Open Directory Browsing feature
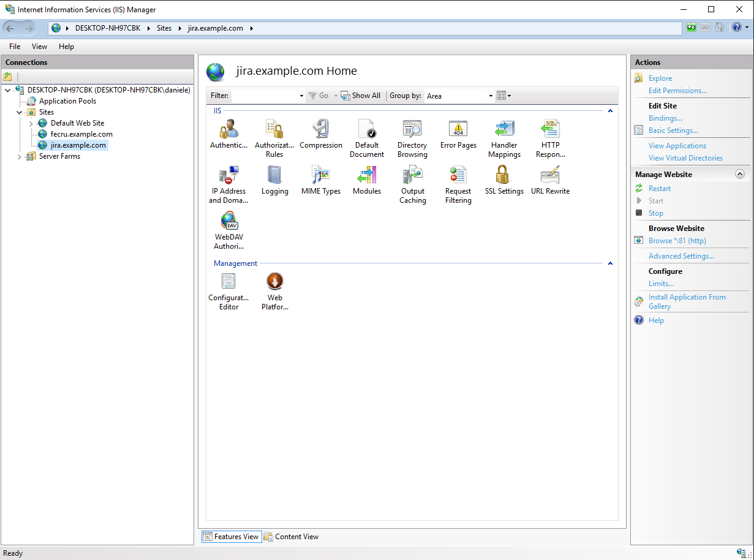Image resolution: width=754 pixels, height=560 pixels. coord(412,139)
